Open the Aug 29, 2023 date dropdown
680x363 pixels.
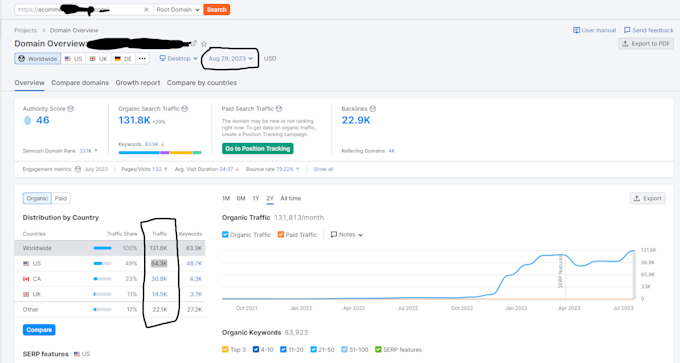231,59
